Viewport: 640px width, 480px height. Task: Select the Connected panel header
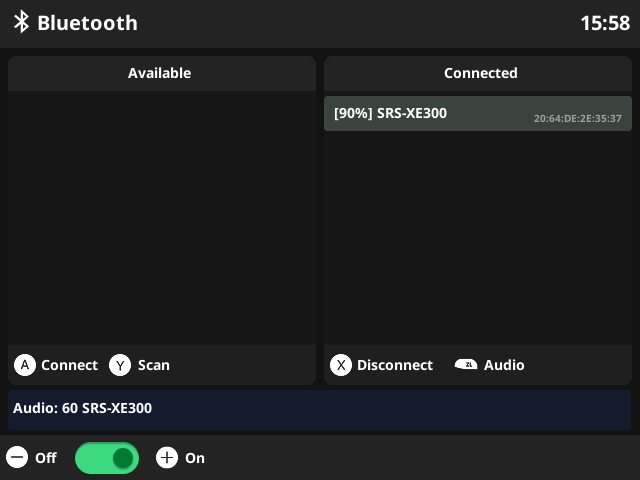click(x=481, y=73)
